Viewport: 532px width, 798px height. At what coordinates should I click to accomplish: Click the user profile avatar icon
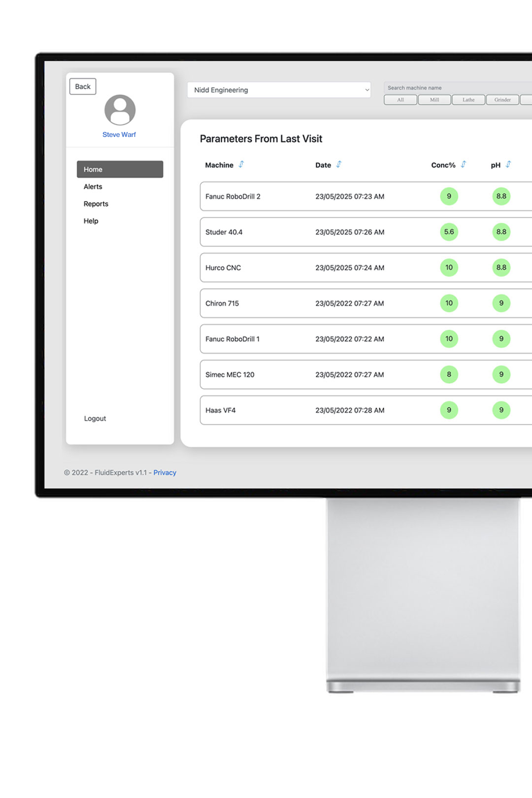click(120, 110)
